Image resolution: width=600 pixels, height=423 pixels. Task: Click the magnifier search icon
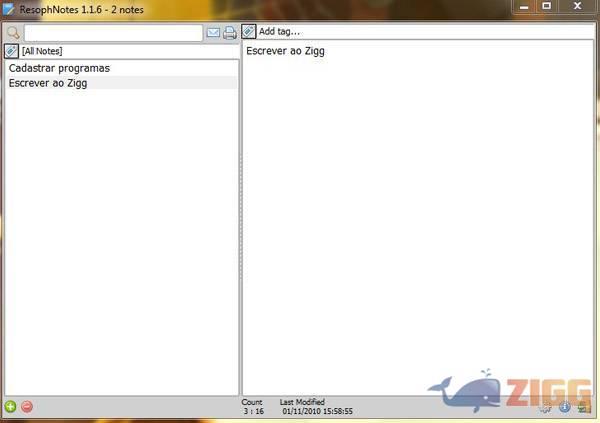pyautogui.click(x=12, y=32)
